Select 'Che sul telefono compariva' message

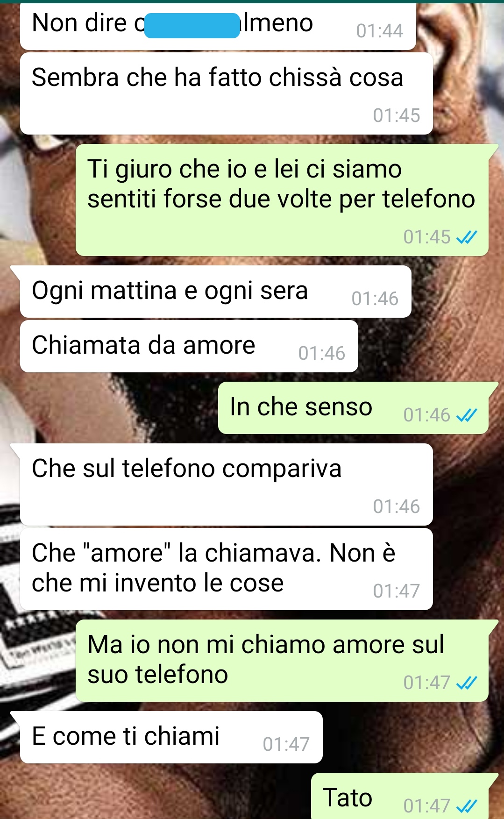pyautogui.click(x=227, y=484)
